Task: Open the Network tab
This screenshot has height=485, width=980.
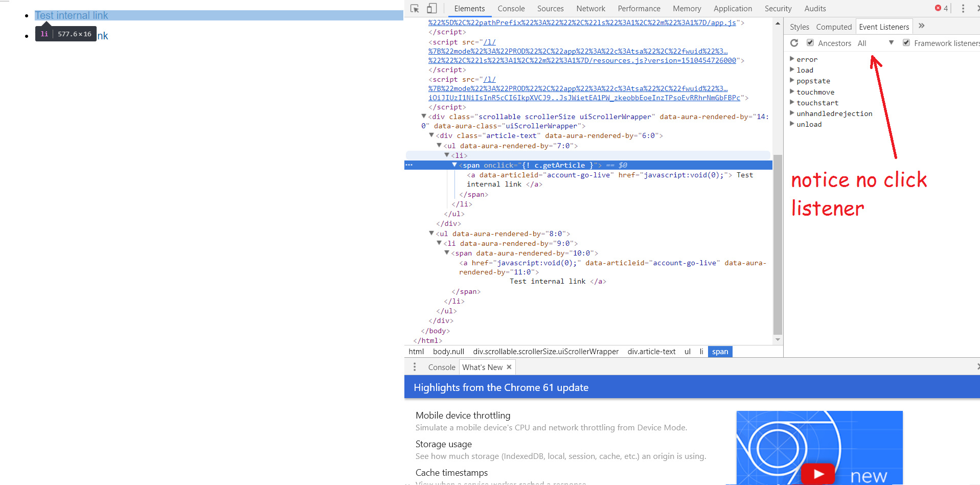Action: 590,9
